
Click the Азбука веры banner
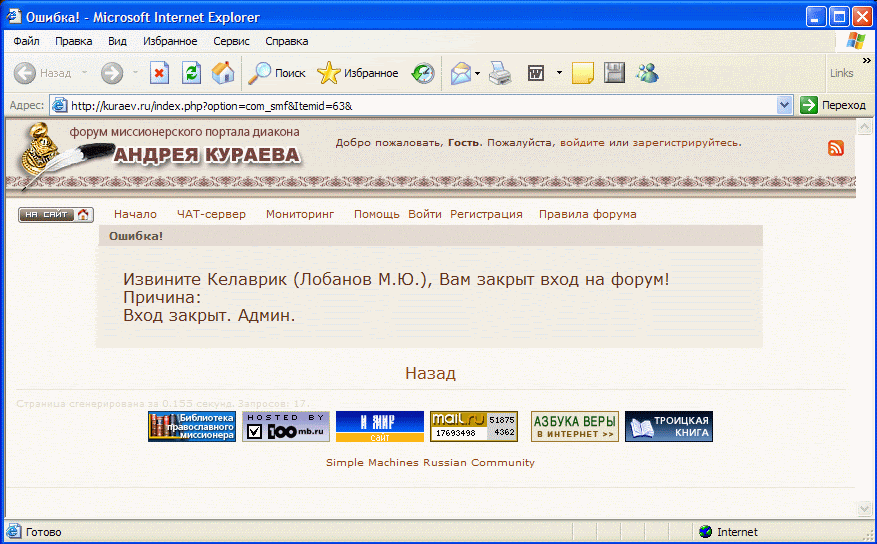pyautogui.click(x=574, y=427)
